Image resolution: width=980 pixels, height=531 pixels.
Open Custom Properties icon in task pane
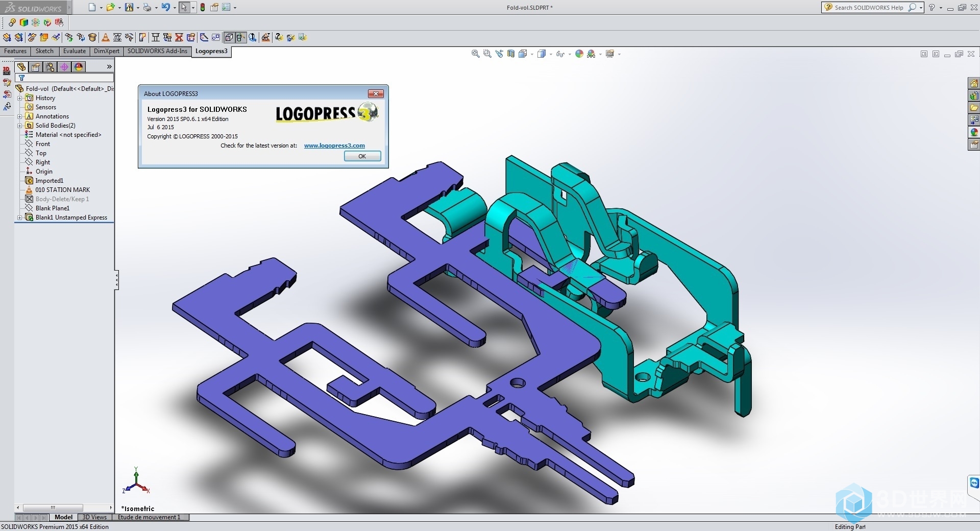[974, 144]
